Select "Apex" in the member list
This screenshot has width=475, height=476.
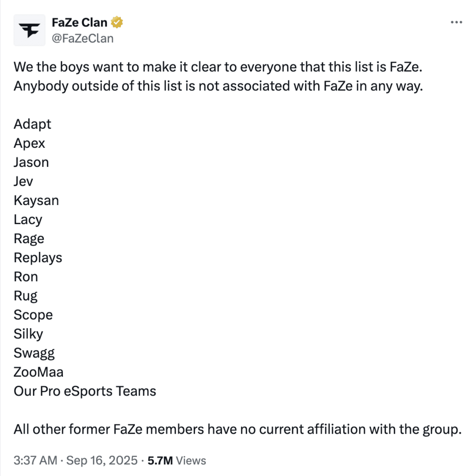29,143
